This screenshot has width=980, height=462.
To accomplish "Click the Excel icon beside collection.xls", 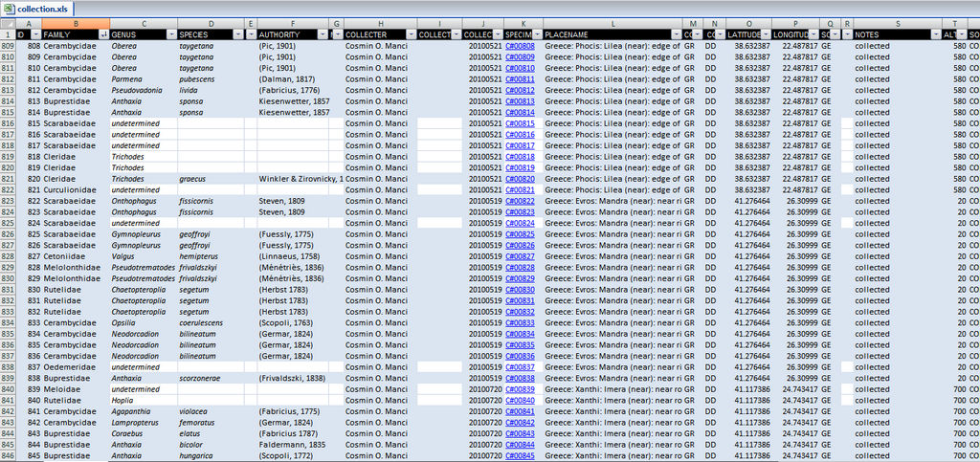I will (x=10, y=8).
